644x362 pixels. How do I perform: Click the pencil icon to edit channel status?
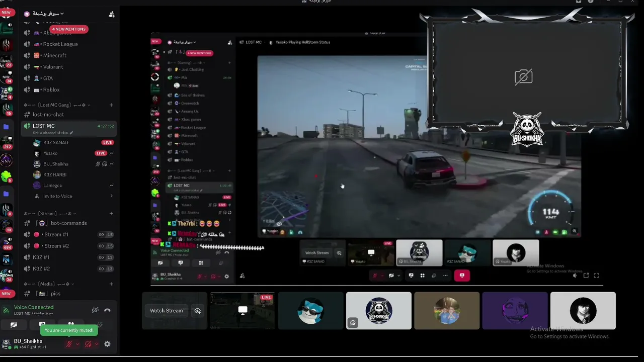point(71,133)
